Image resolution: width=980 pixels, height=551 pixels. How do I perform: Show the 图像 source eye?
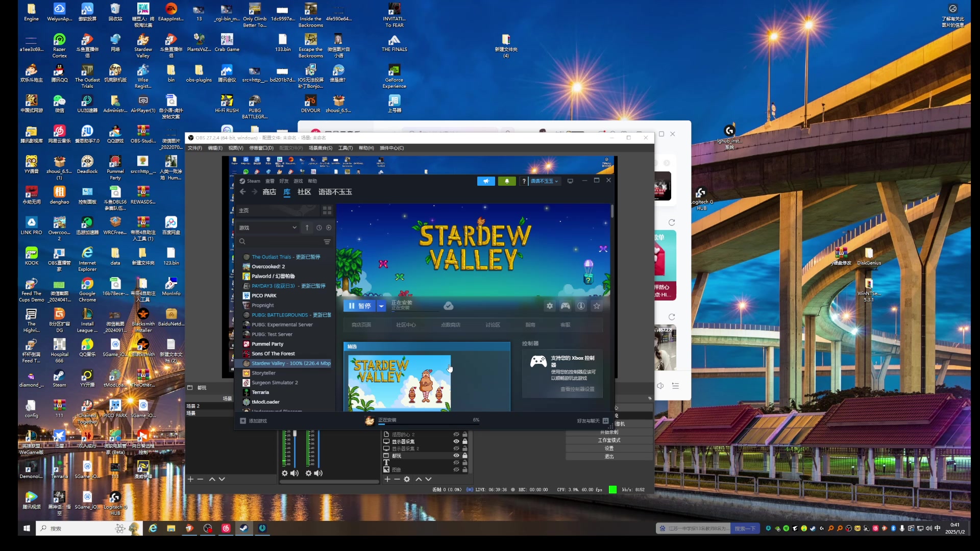[x=456, y=469]
